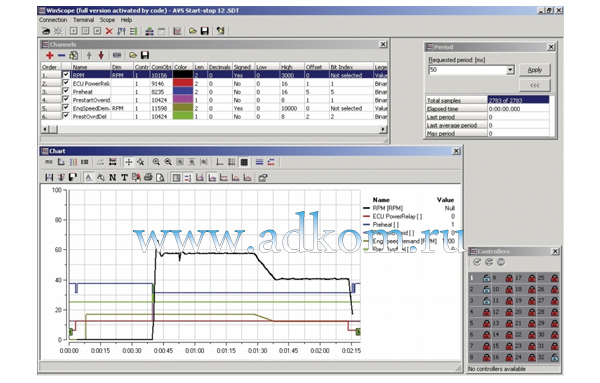This screenshot has width=600, height=383.
Task: Click the floppy save icon in main toolbar
Action: click(x=205, y=31)
